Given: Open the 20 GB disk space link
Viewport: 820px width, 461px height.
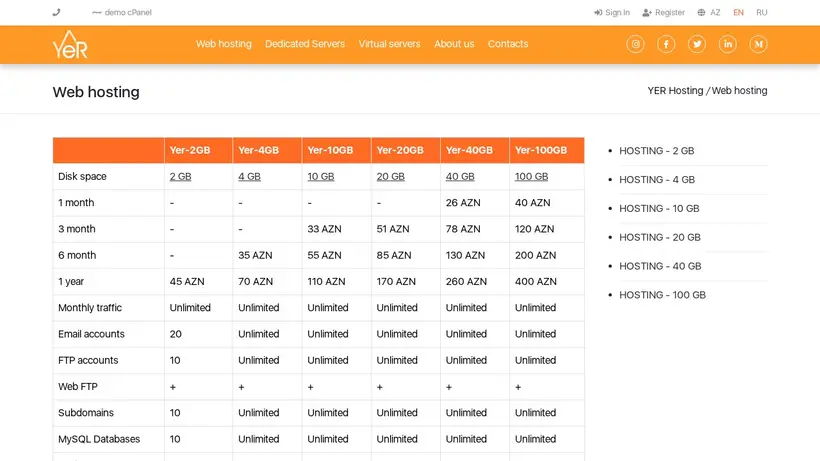Looking at the screenshot, I should [x=391, y=177].
